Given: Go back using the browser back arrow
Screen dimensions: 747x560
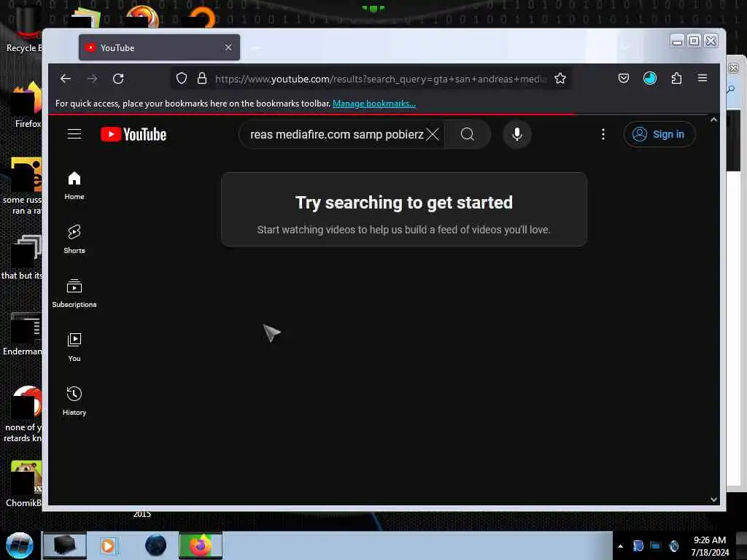Looking at the screenshot, I should tap(65, 79).
